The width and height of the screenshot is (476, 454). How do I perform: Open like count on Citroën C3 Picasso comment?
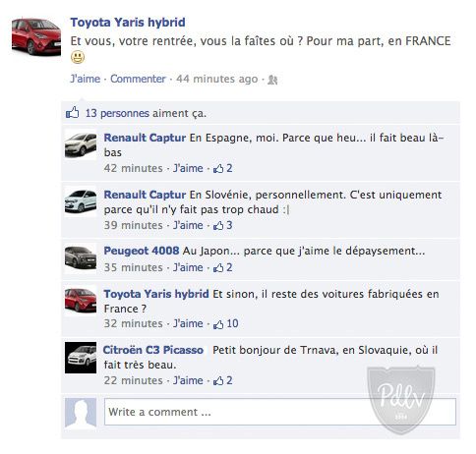click(x=223, y=380)
